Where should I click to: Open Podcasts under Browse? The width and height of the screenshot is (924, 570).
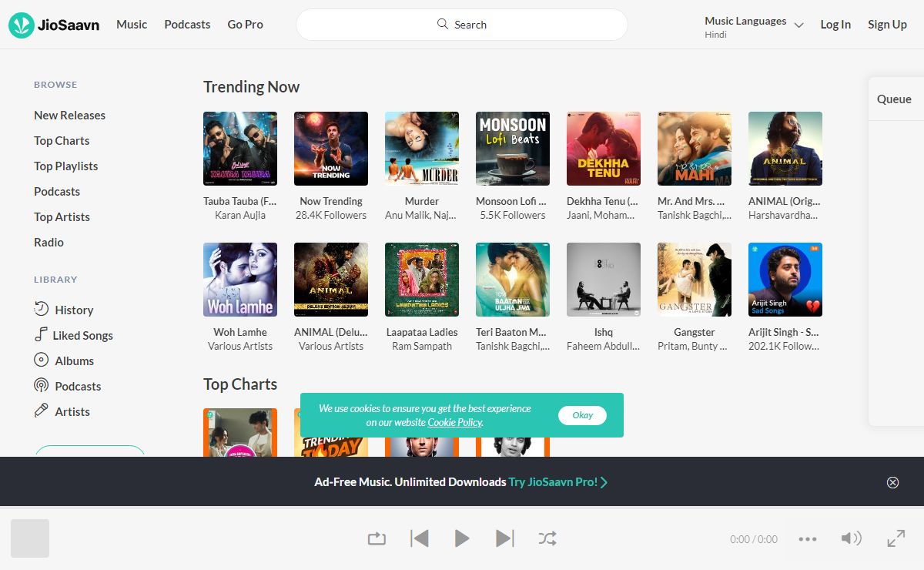tap(57, 191)
